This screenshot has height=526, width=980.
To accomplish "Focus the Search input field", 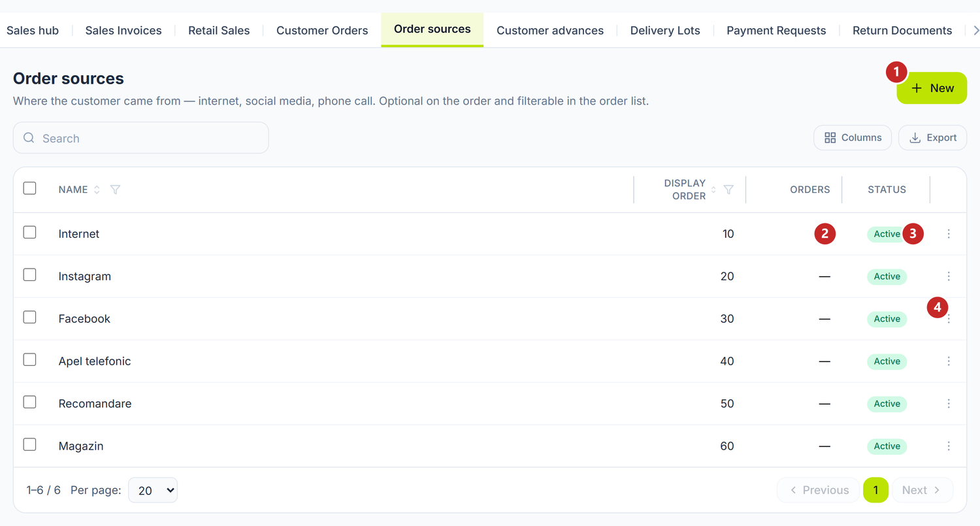I will coord(141,138).
